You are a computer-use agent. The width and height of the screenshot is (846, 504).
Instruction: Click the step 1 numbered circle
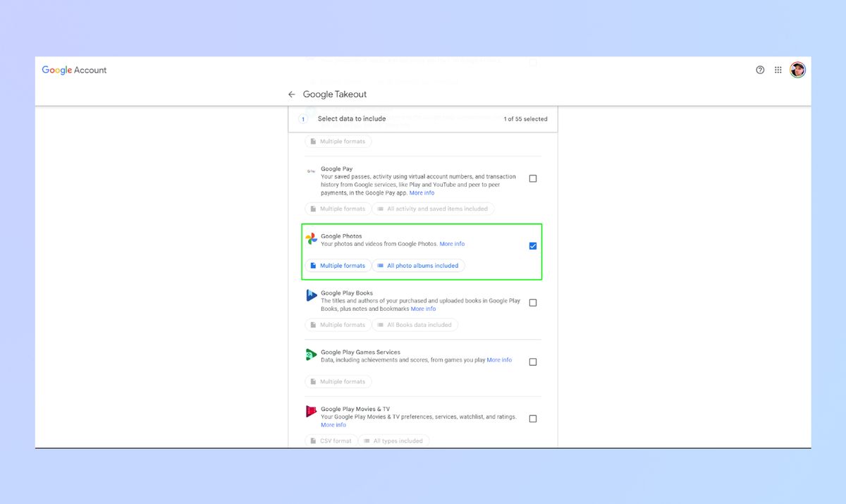pos(303,118)
